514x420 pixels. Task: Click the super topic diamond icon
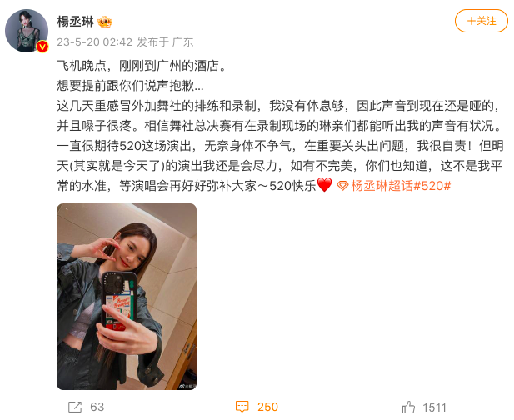[x=342, y=186]
